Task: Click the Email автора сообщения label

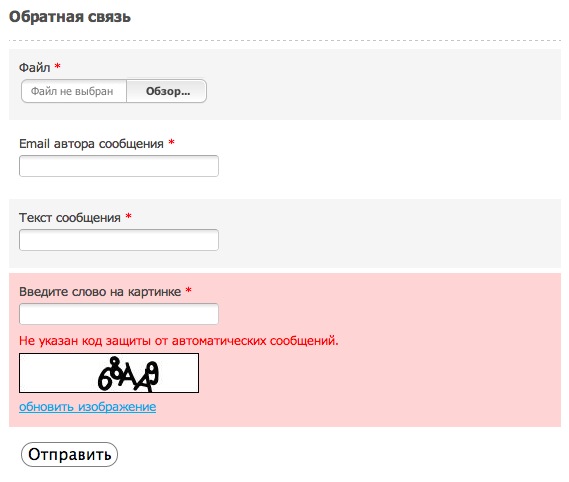Action: [x=91, y=144]
